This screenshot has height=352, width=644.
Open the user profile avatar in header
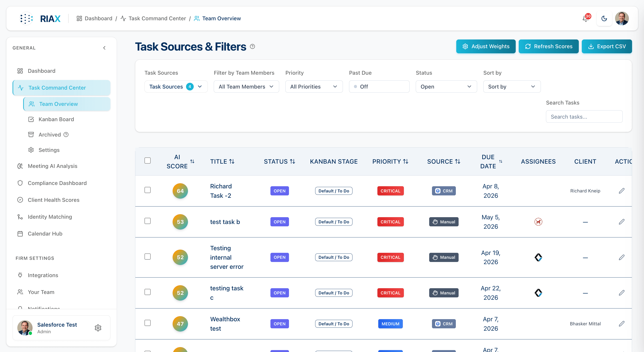coord(622,19)
